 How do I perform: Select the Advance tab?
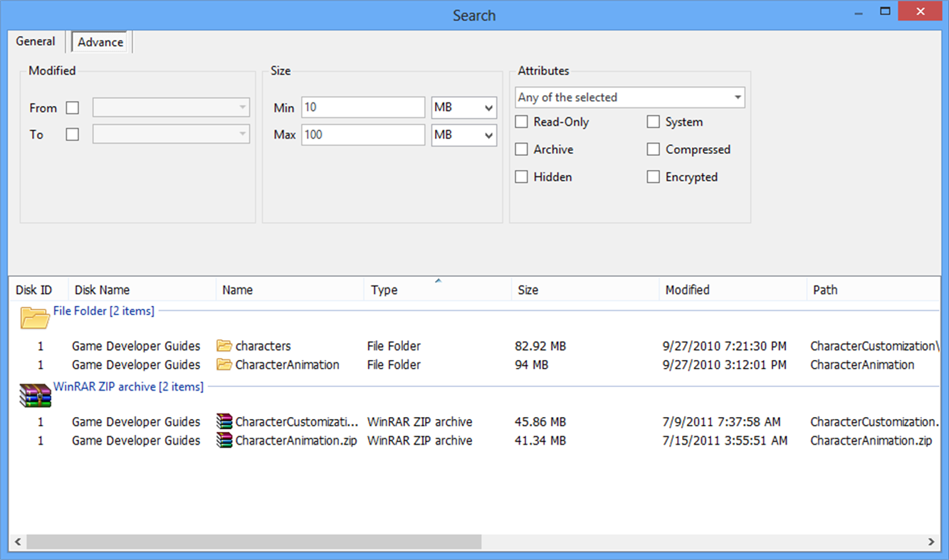click(x=99, y=41)
